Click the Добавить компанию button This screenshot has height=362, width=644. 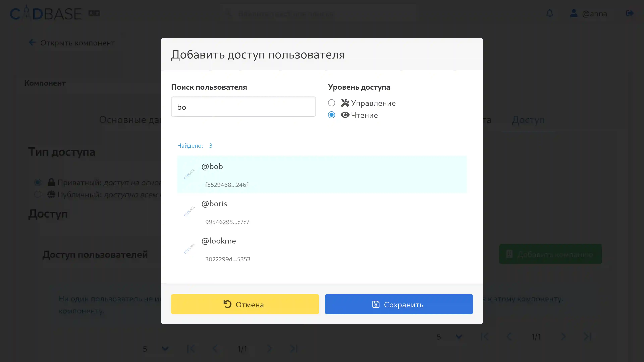[550, 254]
